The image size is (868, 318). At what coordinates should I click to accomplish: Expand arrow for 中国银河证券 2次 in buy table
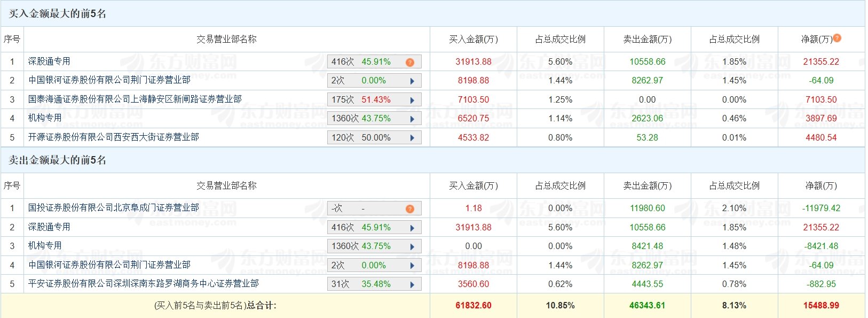412,81
